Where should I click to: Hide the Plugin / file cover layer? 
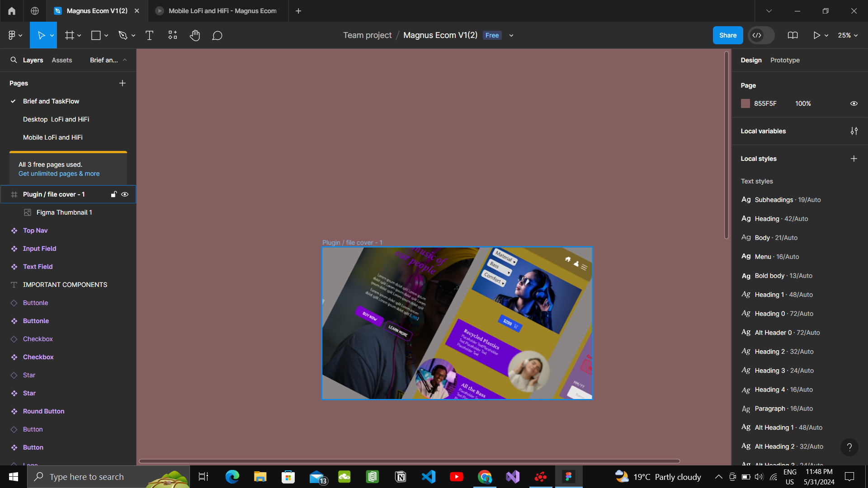coord(125,194)
